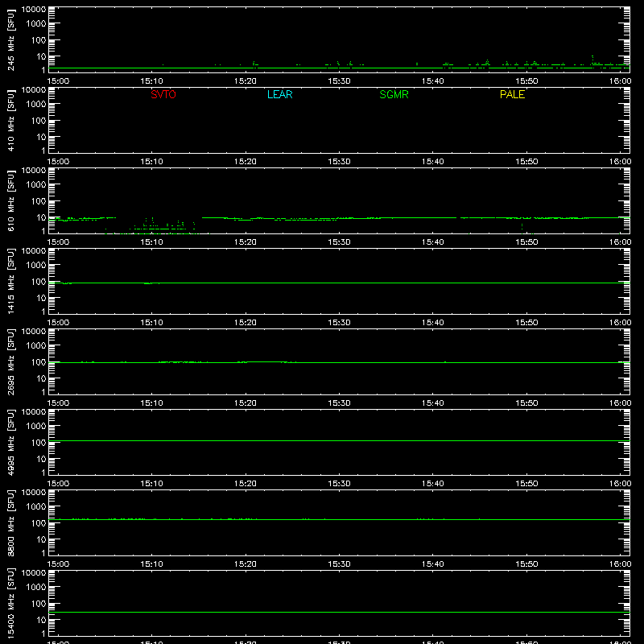
Task: Select the 410 MHz [SFU] axis label
Action: point(11,121)
